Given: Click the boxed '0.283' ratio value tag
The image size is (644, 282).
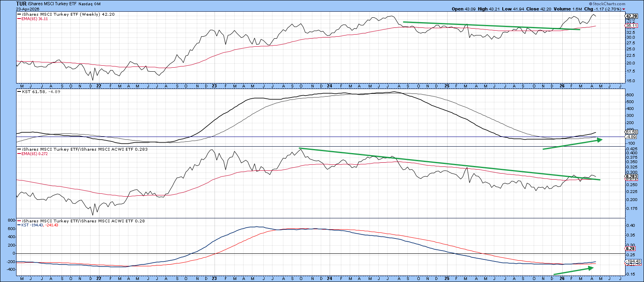Looking at the screenshot, I should pyautogui.click(x=632, y=176).
